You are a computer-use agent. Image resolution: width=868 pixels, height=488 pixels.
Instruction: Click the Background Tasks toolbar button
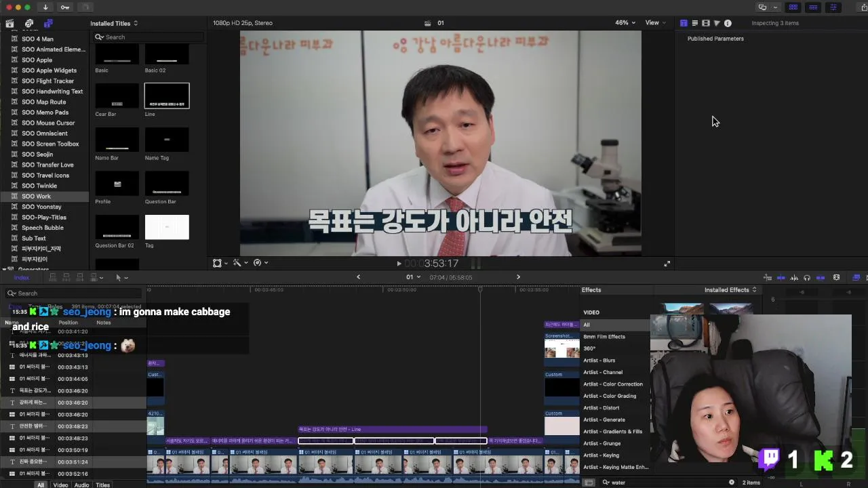tap(85, 7)
